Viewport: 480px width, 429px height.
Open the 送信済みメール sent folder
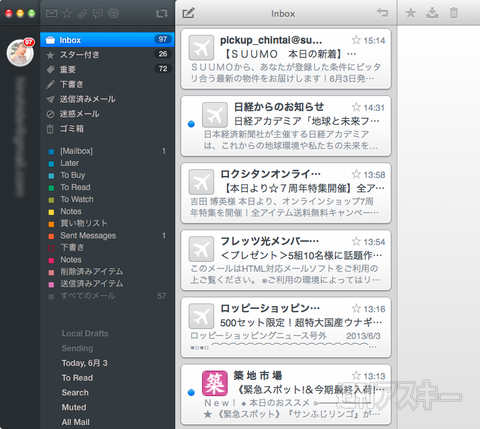[x=107, y=99]
